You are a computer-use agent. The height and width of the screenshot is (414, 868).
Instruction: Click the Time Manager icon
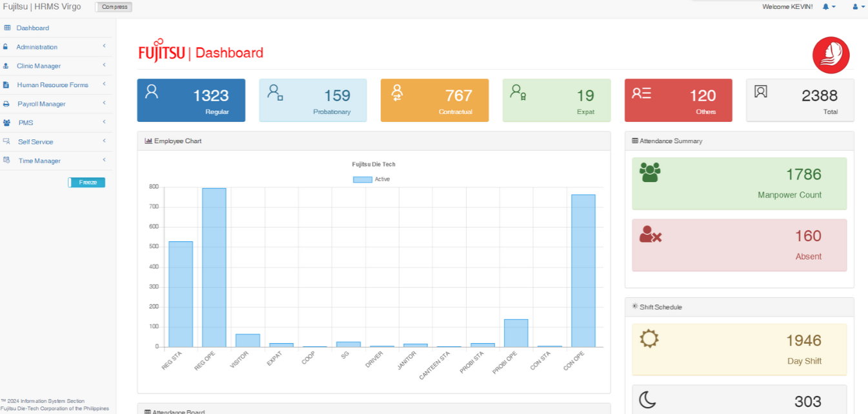pyautogui.click(x=6, y=161)
